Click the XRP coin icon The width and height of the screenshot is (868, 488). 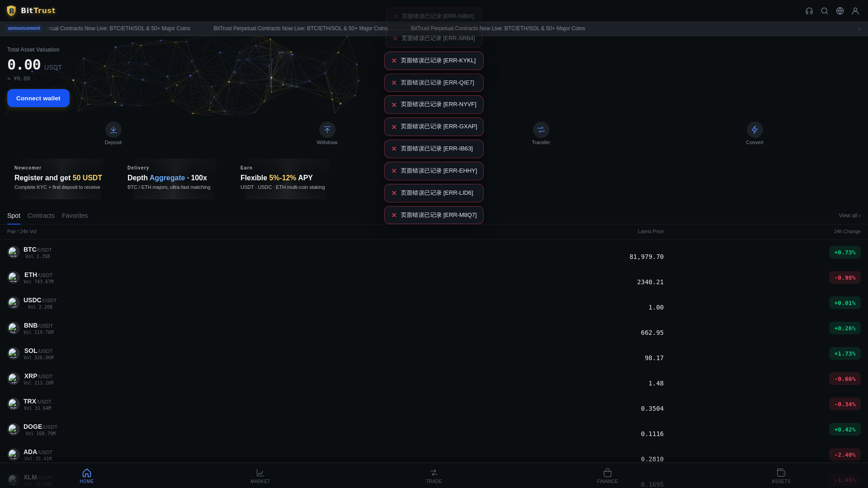14,379
